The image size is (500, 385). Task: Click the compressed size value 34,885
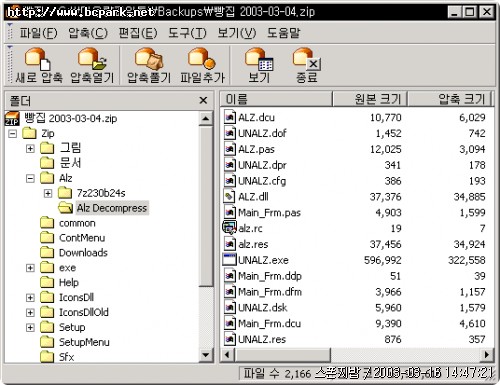[x=469, y=197]
